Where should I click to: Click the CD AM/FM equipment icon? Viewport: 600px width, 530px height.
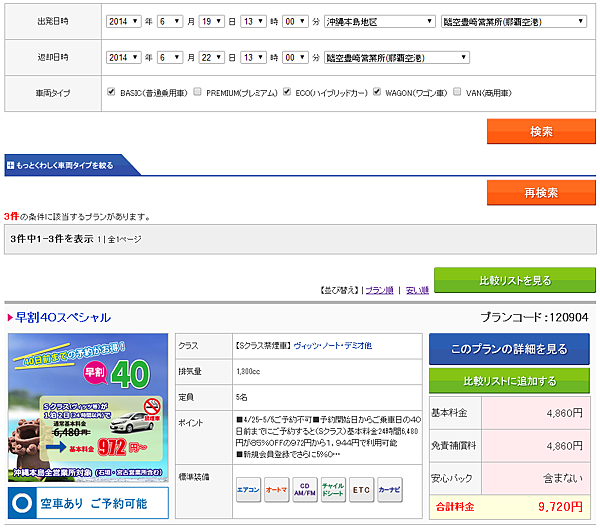coord(306,491)
